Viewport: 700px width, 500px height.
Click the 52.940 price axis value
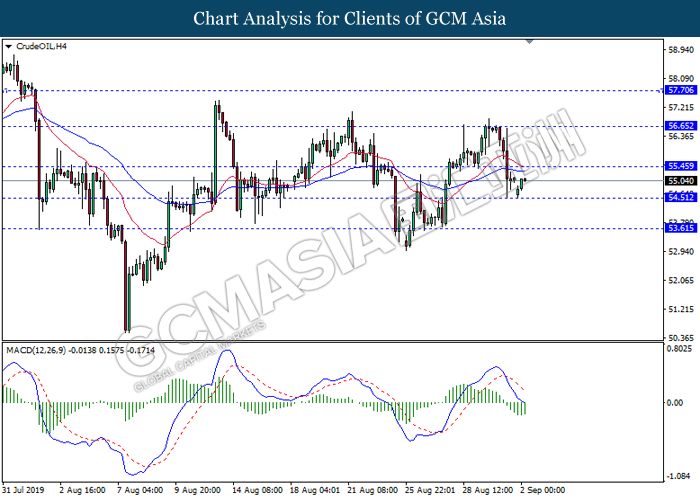click(681, 251)
